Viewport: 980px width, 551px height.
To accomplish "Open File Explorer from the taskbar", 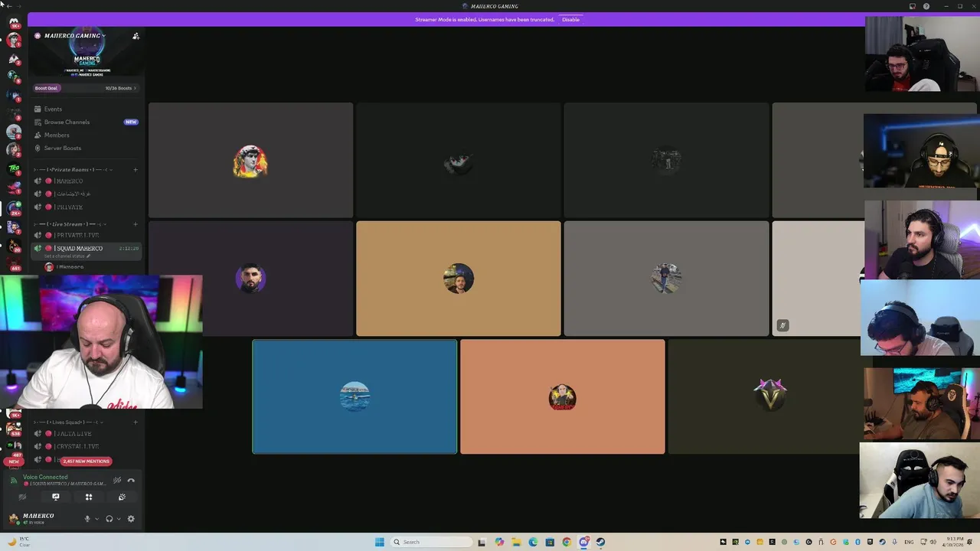I will coord(516,542).
